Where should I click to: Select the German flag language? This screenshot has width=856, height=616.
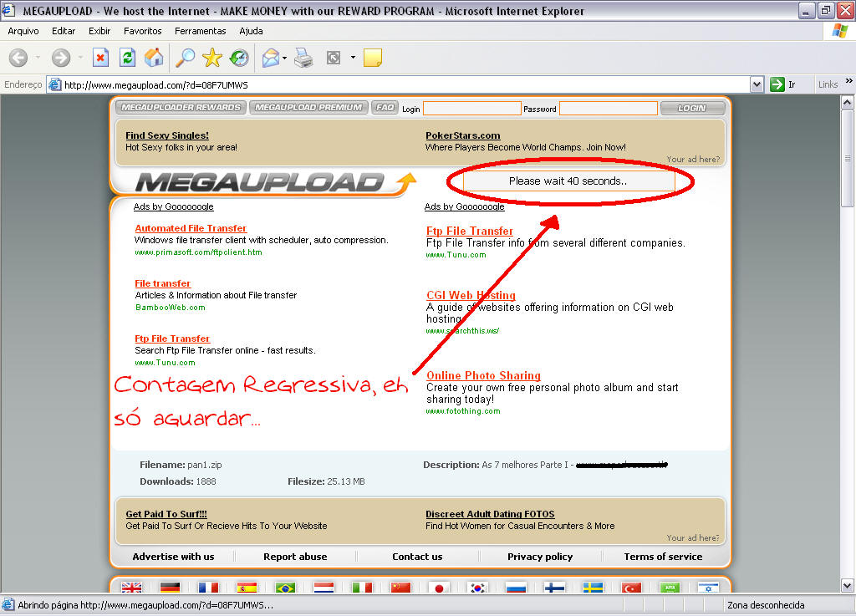(x=170, y=588)
